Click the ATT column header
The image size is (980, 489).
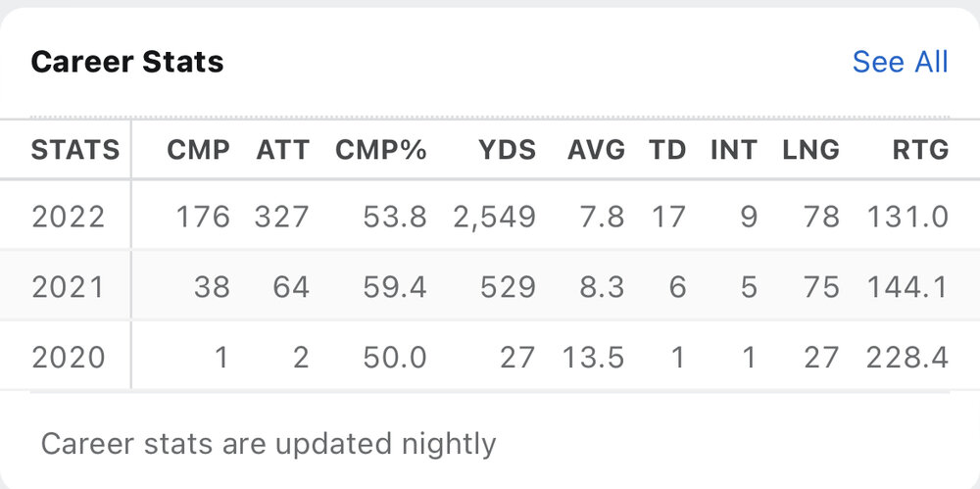(x=282, y=150)
